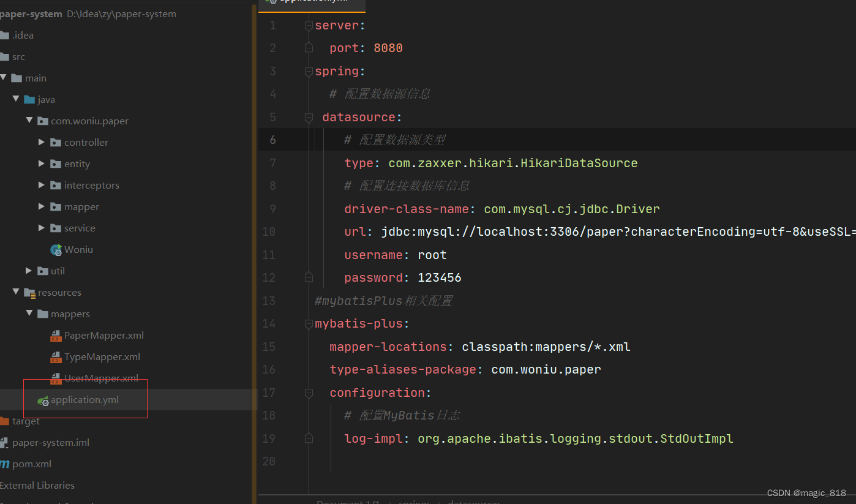Open TypeMapper.xml file
This screenshot has height=504, width=856.
click(102, 356)
